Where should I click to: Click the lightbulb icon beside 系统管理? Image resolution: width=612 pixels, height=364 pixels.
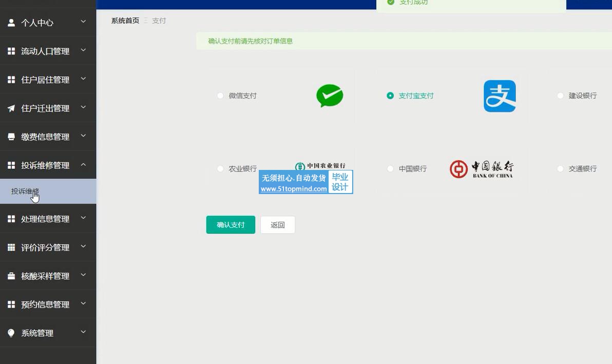[11, 333]
